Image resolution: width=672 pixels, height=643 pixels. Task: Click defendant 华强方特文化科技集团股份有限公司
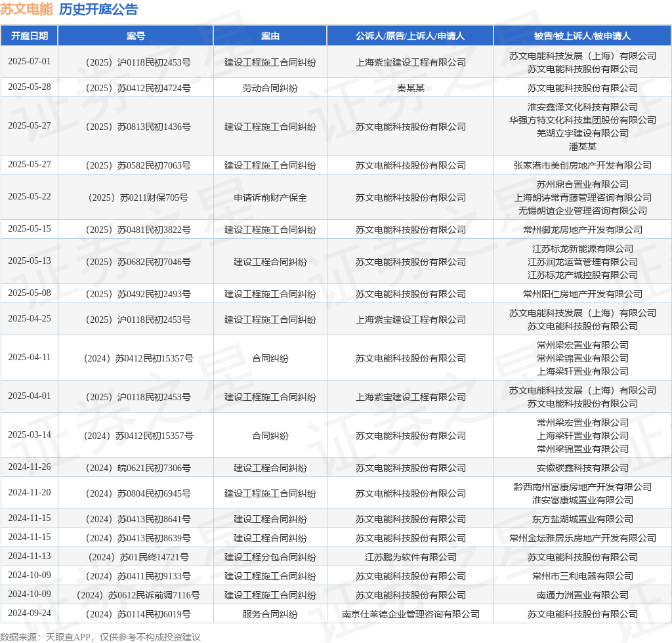click(x=583, y=120)
